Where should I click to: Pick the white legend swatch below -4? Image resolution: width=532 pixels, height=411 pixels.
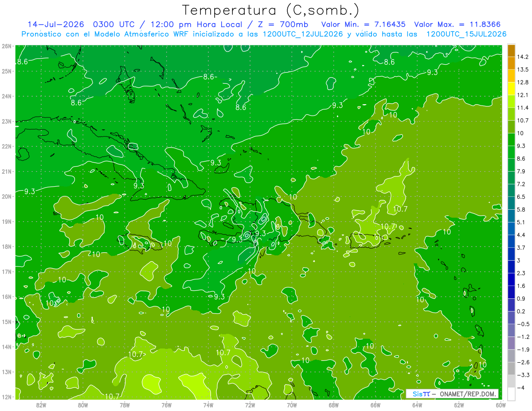click(511, 394)
